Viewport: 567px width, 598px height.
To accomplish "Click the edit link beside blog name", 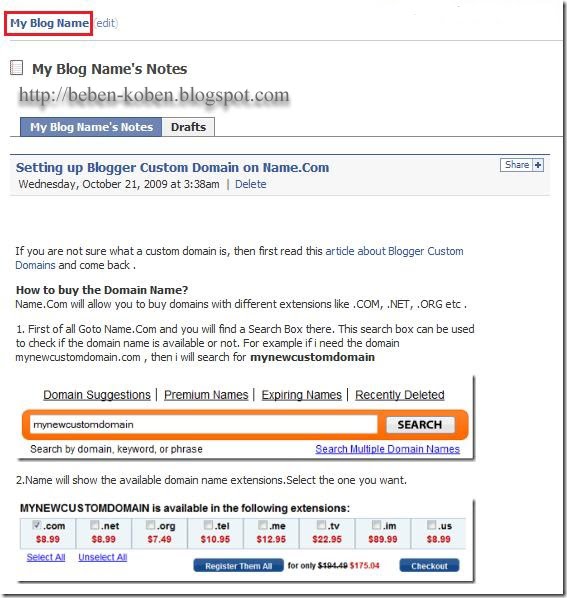I will pyautogui.click(x=106, y=23).
